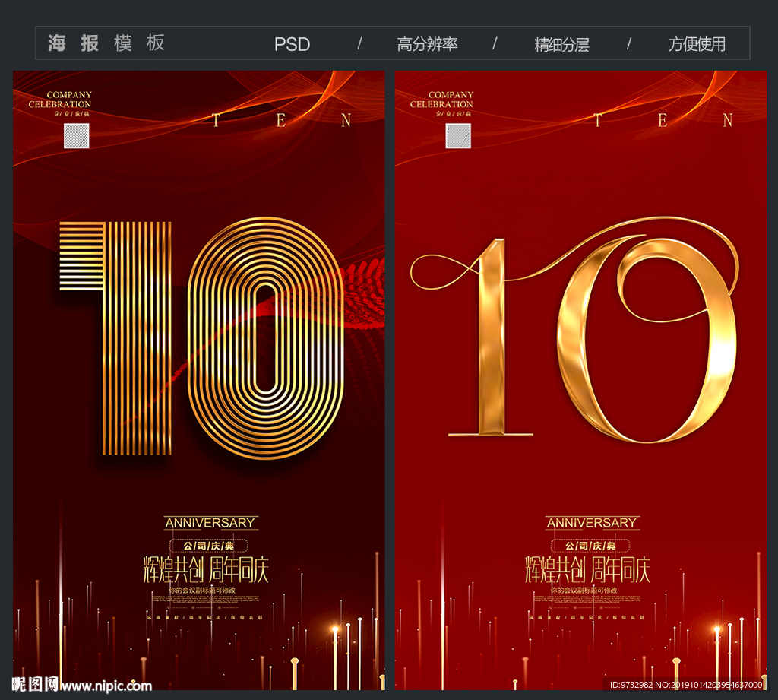This screenshot has width=778, height=700.
Task: Click 你的会议副标题可修改 on left poster
Action: point(202,591)
